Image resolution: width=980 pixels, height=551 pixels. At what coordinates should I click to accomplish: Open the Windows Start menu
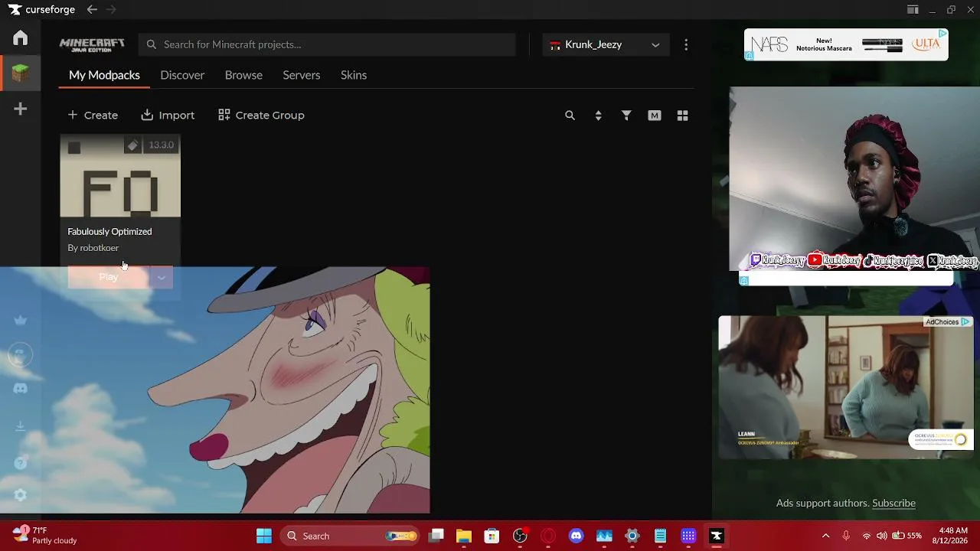(264, 536)
